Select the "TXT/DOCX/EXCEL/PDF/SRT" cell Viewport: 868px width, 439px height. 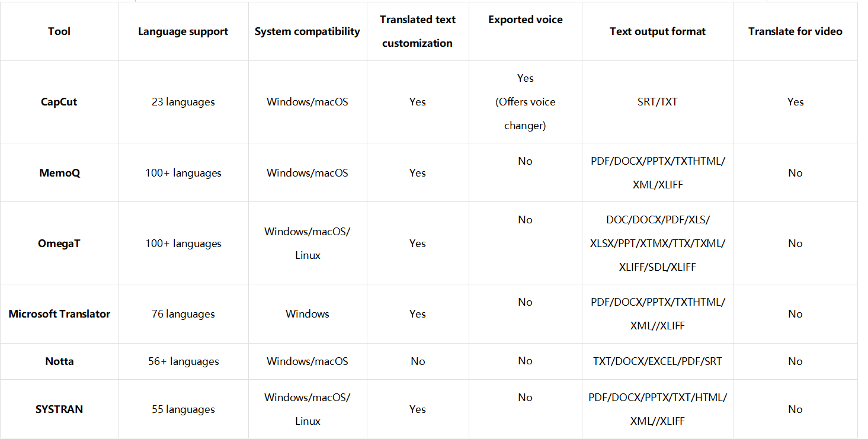tap(658, 361)
